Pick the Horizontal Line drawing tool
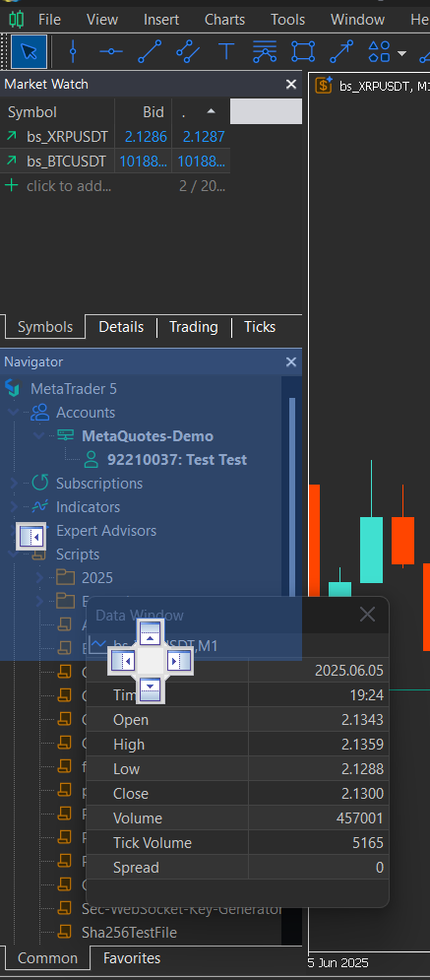430x980 pixels. (111, 52)
